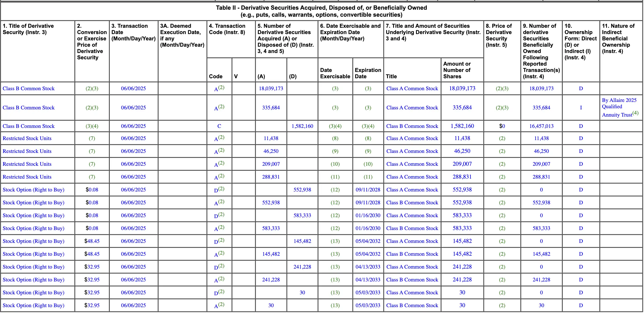Select the 09/11/2028 expiration date link
The height and width of the screenshot is (313, 644).
368,190
